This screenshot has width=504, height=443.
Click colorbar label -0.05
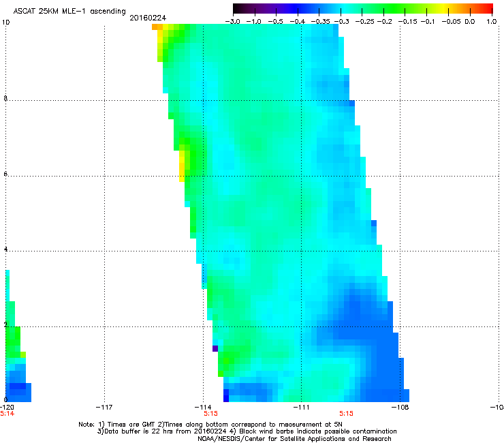tap(452, 22)
